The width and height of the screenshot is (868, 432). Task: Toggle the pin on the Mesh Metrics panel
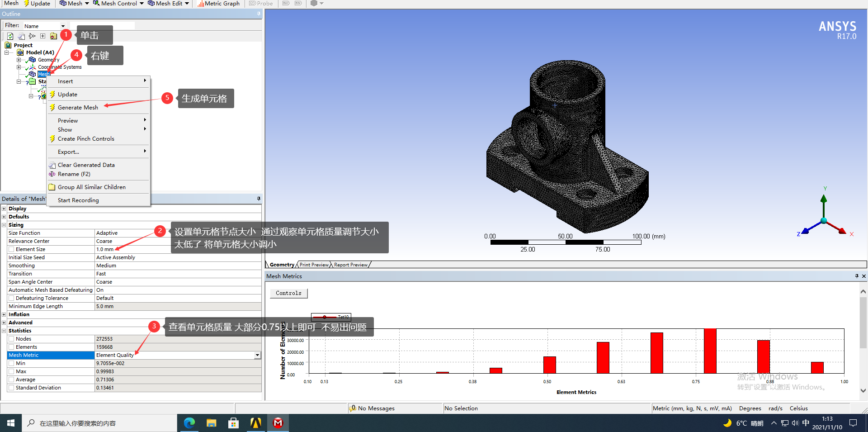tap(856, 276)
